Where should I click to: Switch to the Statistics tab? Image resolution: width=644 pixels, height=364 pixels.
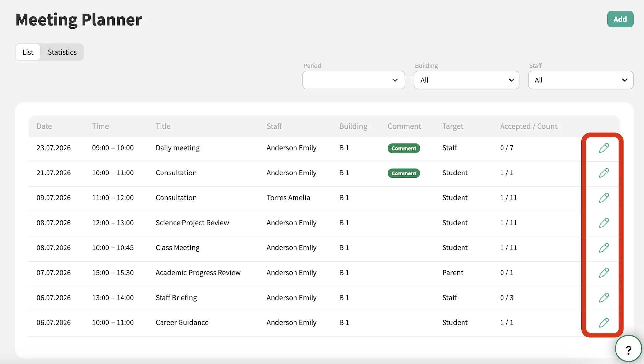pyautogui.click(x=62, y=52)
